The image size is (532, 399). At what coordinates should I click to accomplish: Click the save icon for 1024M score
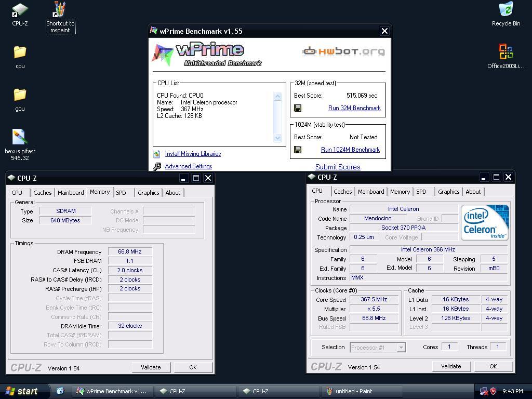coord(298,150)
